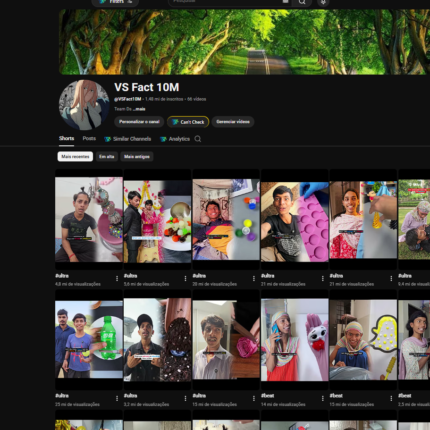Switch to the Shorts tab
The width and height of the screenshot is (430, 430).
coord(66,138)
